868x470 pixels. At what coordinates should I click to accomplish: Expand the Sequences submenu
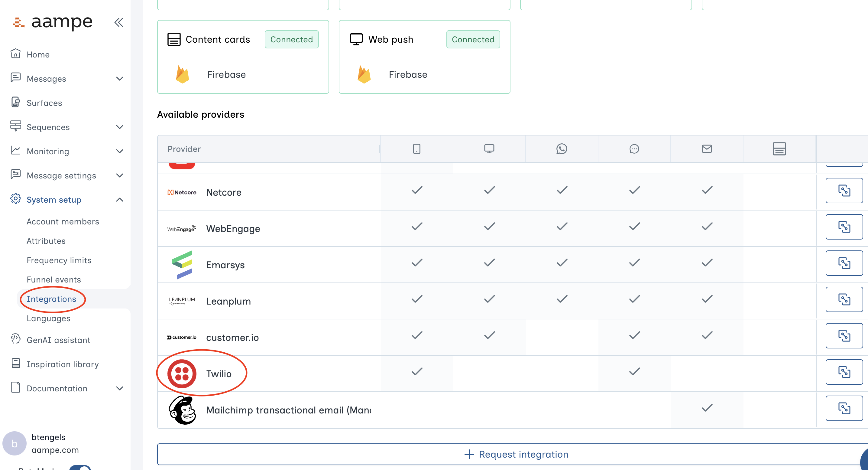pos(120,127)
